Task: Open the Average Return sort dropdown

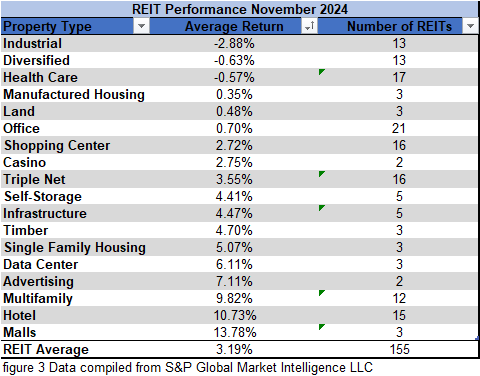Action: (309, 26)
